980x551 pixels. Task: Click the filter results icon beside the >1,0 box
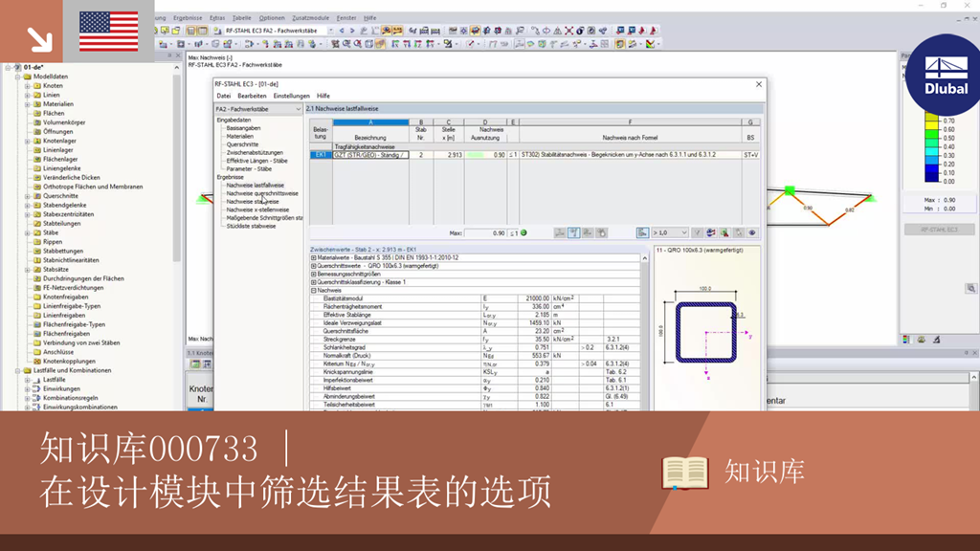click(x=642, y=233)
